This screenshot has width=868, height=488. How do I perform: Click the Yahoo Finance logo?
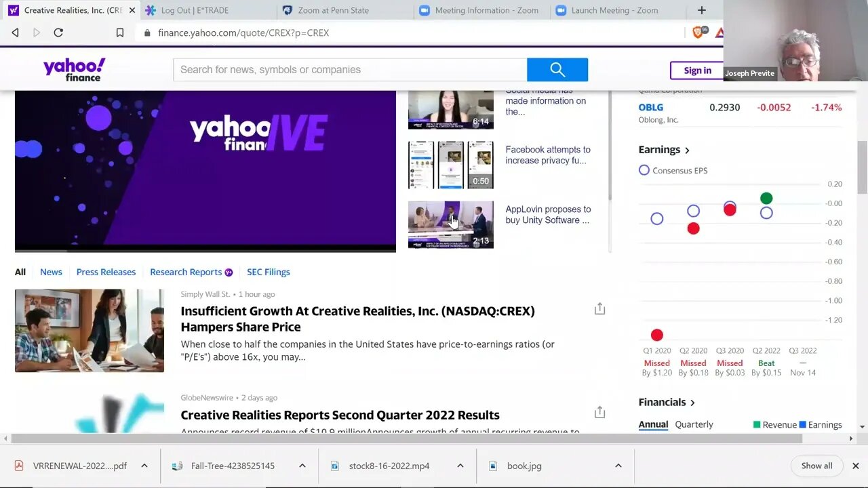click(x=75, y=70)
